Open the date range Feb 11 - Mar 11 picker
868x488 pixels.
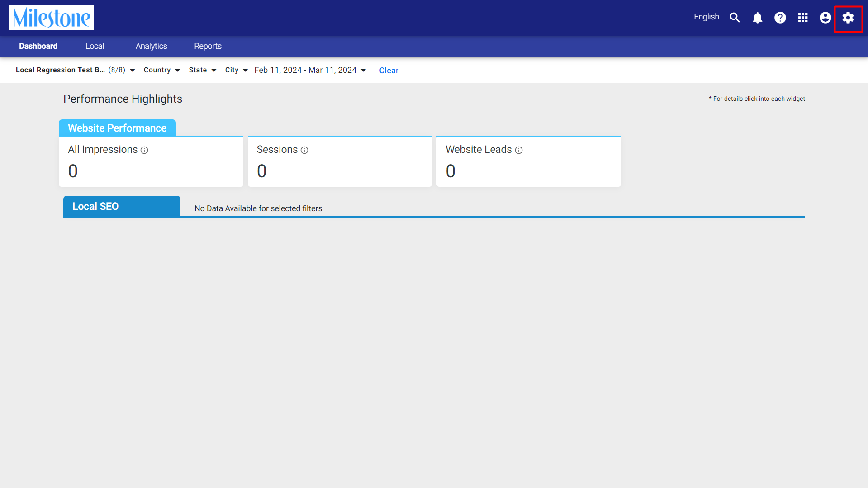coord(310,70)
